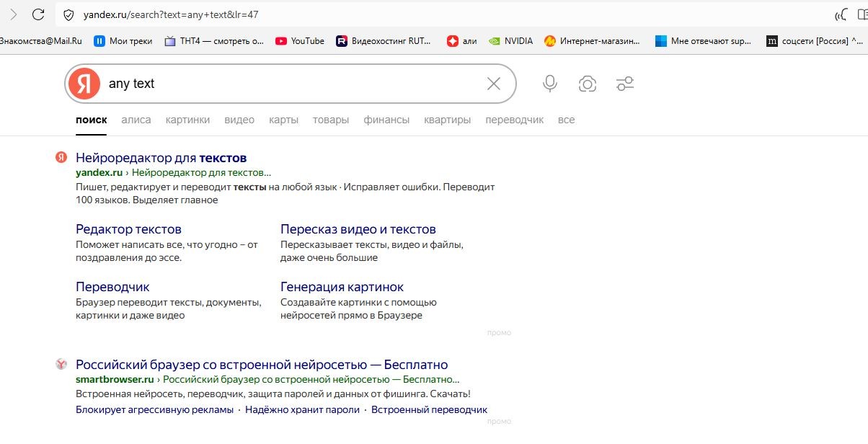Open the YouTube bookmark
Image resolution: width=868 pixels, height=444 pixels.
300,41
